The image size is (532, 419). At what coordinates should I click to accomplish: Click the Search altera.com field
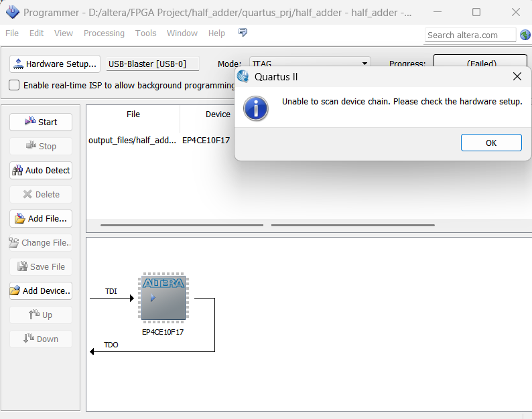470,35
